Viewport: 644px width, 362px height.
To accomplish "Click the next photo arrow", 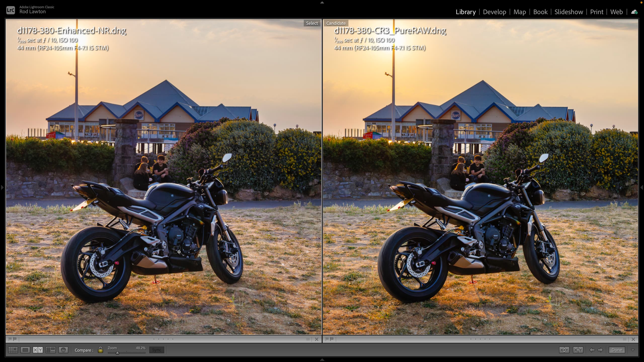I will coord(600,350).
